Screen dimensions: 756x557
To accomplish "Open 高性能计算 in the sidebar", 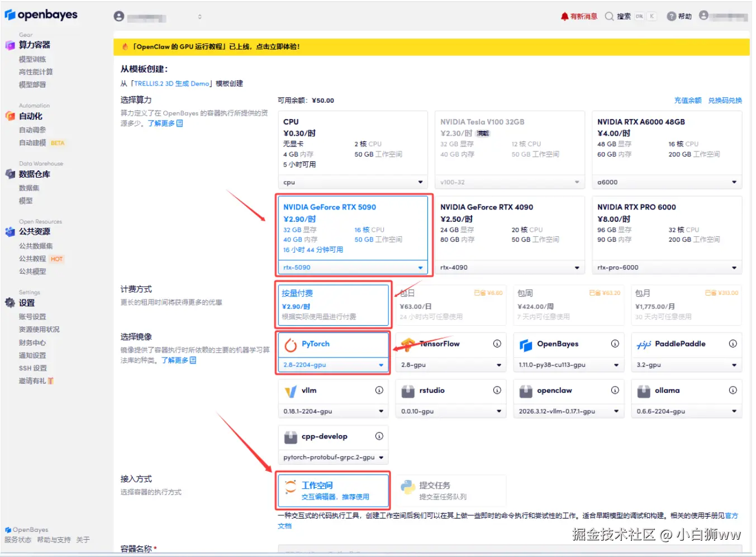I will point(36,72).
